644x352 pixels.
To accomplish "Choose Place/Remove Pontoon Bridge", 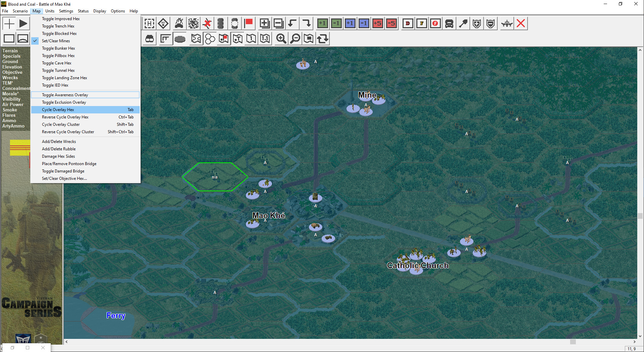I will pyautogui.click(x=85, y=164).
